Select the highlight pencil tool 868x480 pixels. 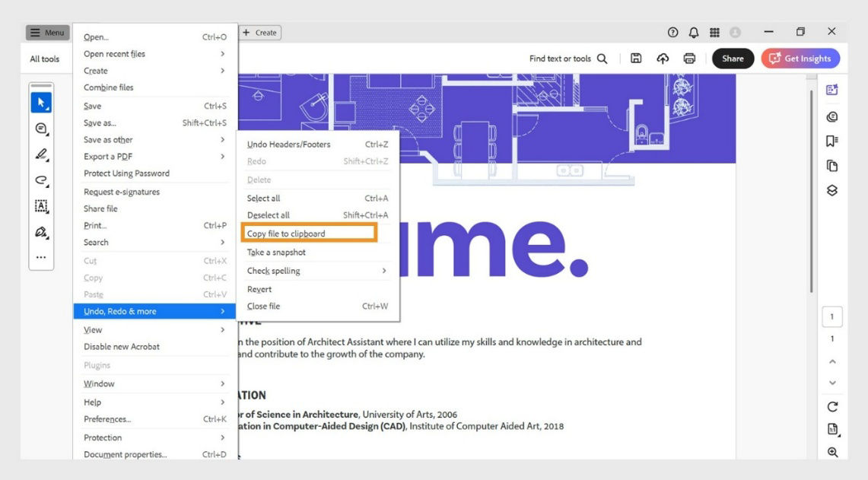point(41,154)
